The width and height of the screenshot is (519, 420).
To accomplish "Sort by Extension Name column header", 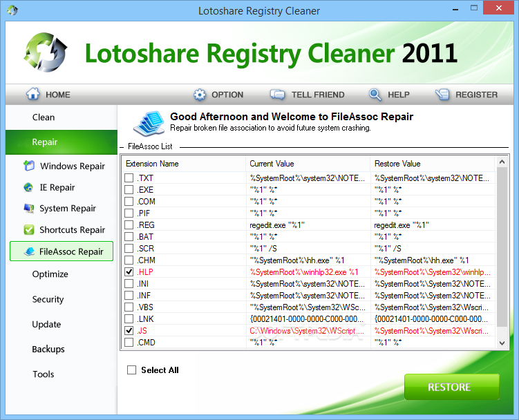I will click(x=184, y=164).
